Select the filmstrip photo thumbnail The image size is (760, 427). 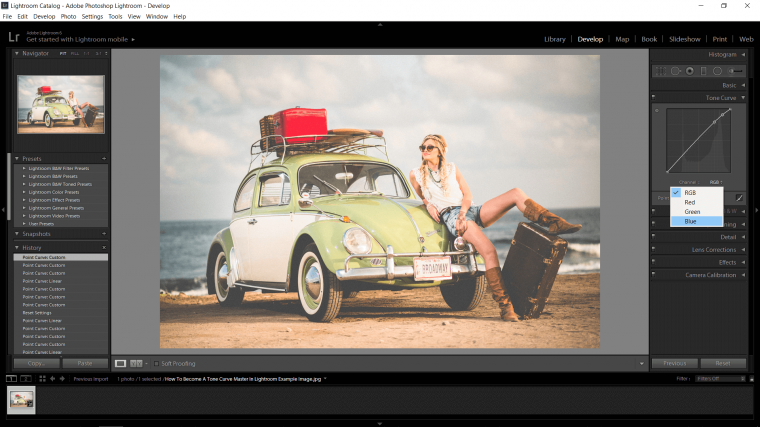[x=21, y=400]
